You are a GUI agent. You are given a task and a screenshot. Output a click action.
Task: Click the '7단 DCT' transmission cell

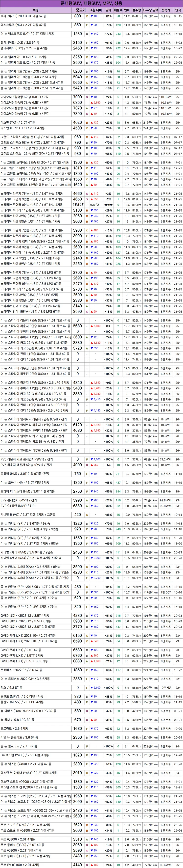pyautogui.click(x=165, y=592)
